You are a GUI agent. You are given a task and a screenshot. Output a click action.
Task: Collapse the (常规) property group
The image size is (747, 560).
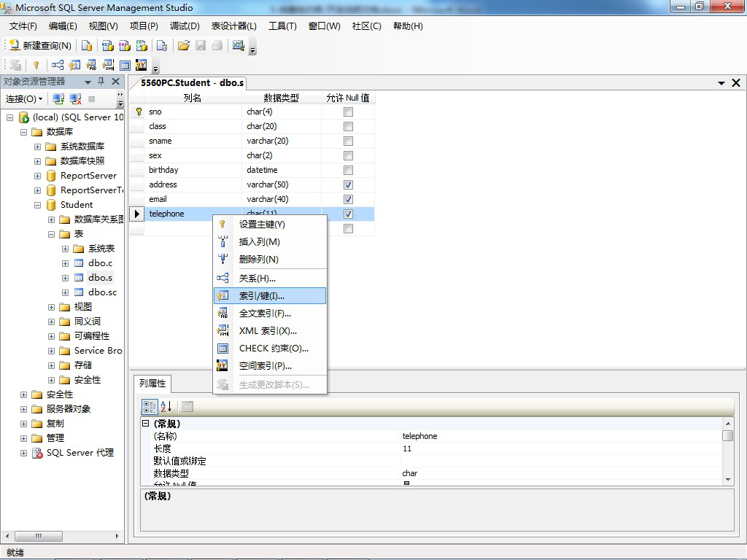click(146, 423)
